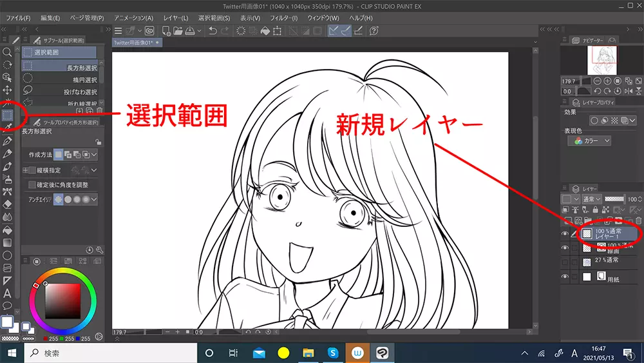This screenshot has width=644, height=363.
Task: Click navigator zoom in plus icon
Action: click(x=607, y=81)
